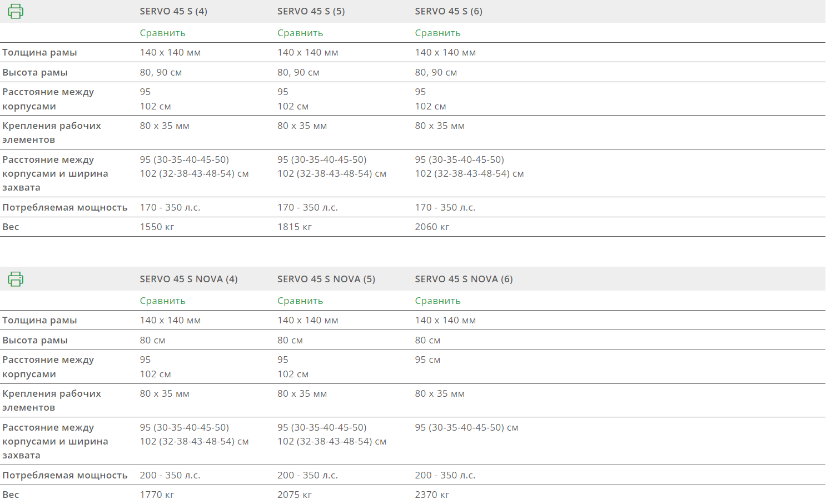Click 200 - 350 л.с. for SERVO 45 S NOVA (6)
Image resolution: width=826 pixels, height=504 pixels.
(445, 475)
